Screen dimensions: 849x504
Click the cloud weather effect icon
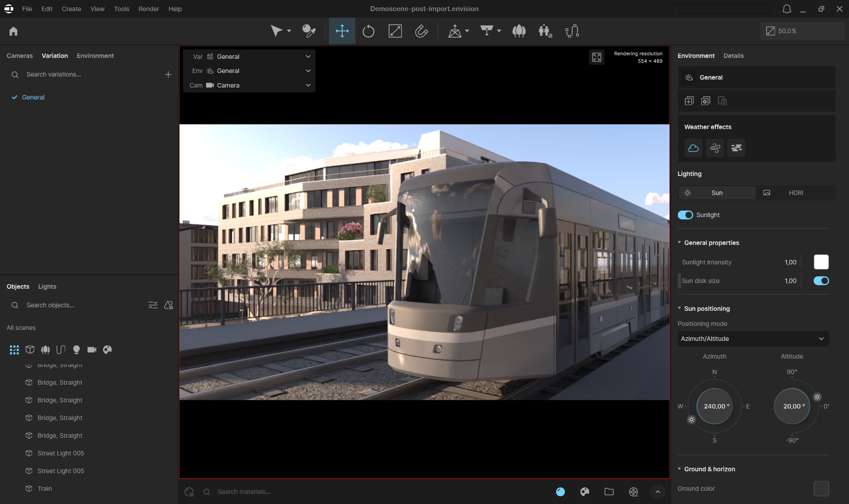pyautogui.click(x=693, y=148)
